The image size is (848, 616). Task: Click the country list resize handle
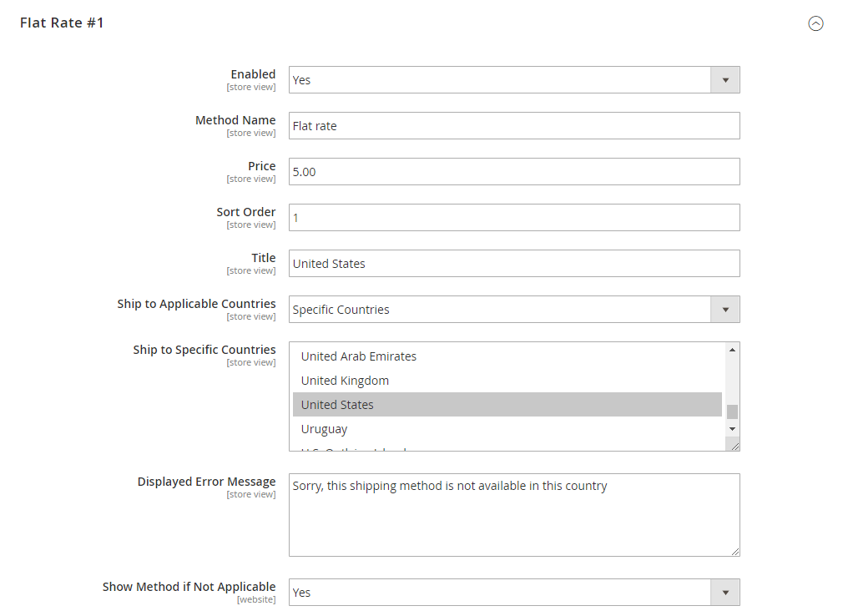(734, 447)
